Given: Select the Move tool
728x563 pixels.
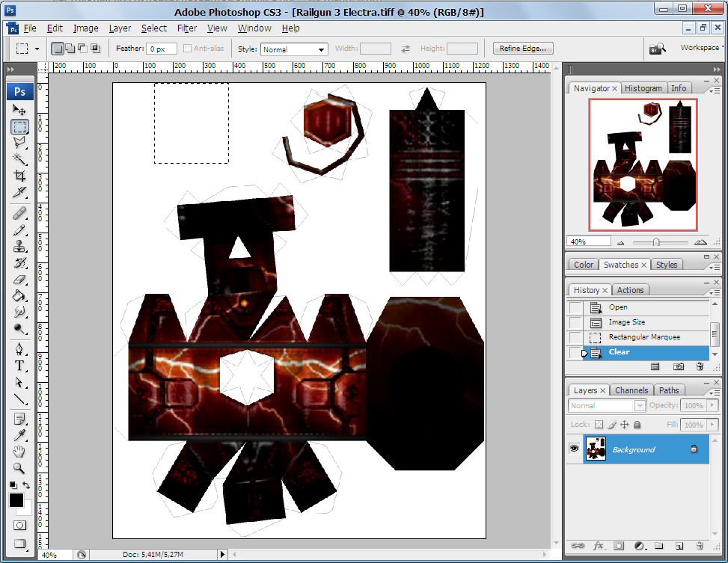Looking at the screenshot, I should [x=19, y=110].
